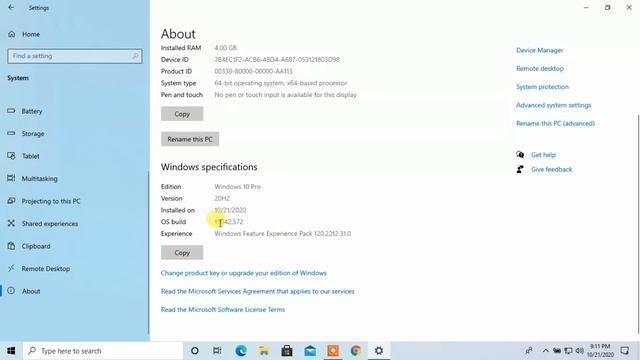The image size is (640, 360).
Task: Click the volume speaker icon
Action: point(579,351)
